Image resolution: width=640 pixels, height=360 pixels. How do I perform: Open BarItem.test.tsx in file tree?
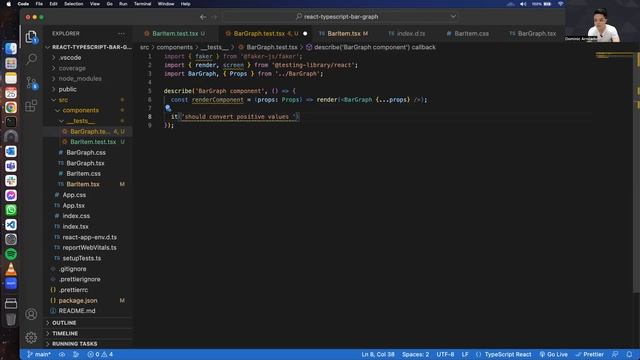point(93,142)
